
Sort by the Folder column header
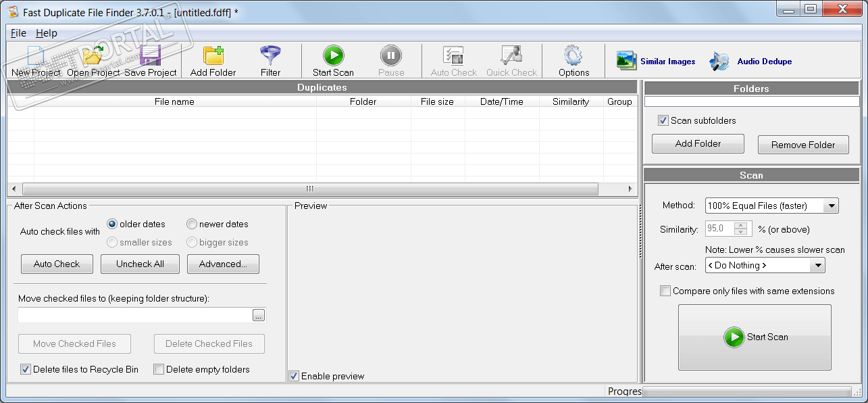pyautogui.click(x=363, y=101)
